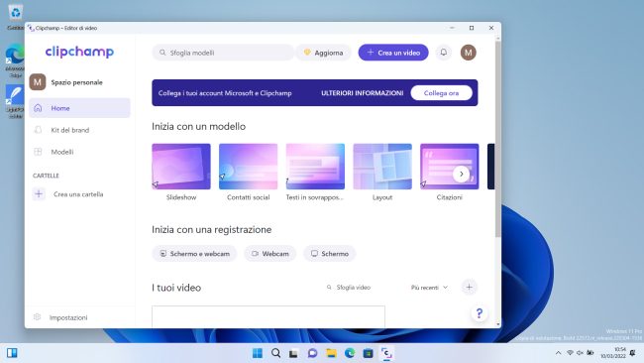Open File Explorer on the taskbar

click(331, 353)
